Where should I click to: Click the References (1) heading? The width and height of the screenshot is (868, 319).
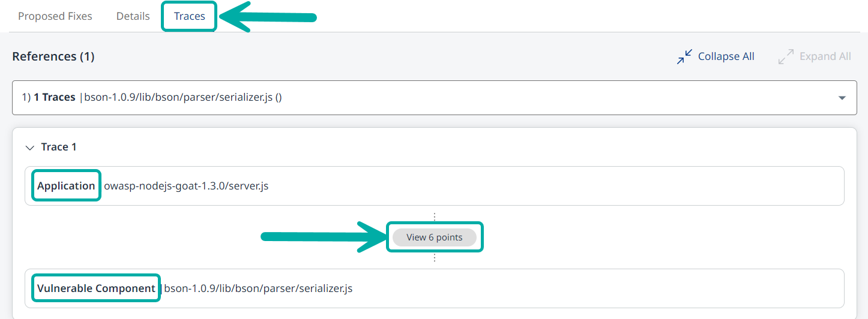53,56
